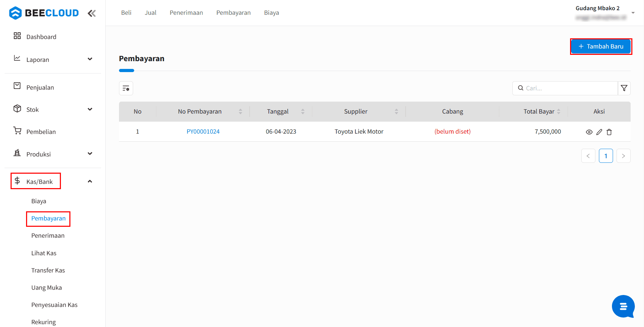Click the Tambah Baru button

[601, 46]
